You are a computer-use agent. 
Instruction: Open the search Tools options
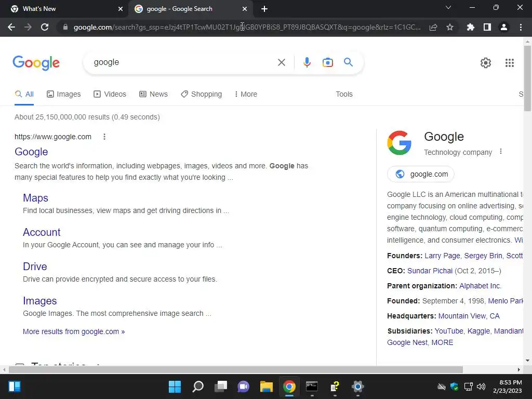coord(344,95)
